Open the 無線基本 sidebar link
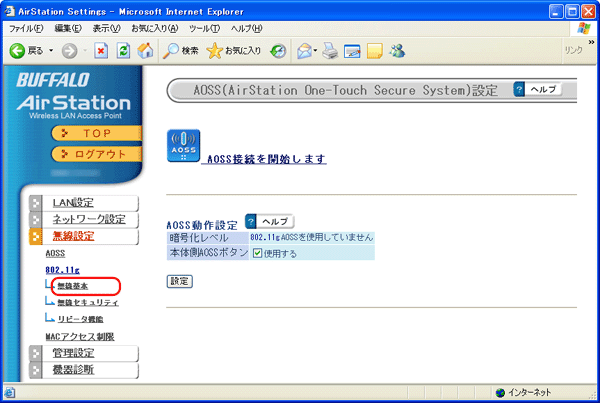The image size is (600, 403). (x=72, y=286)
